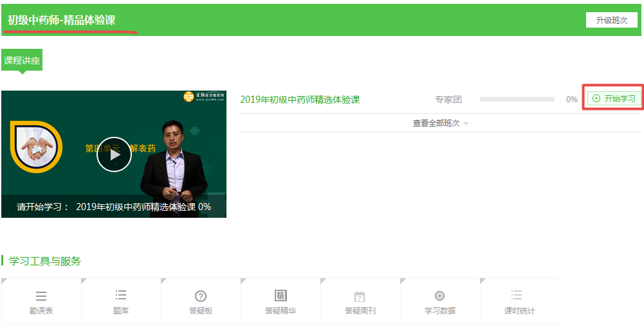Open the 勘误表 errata tool

[x=41, y=301]
